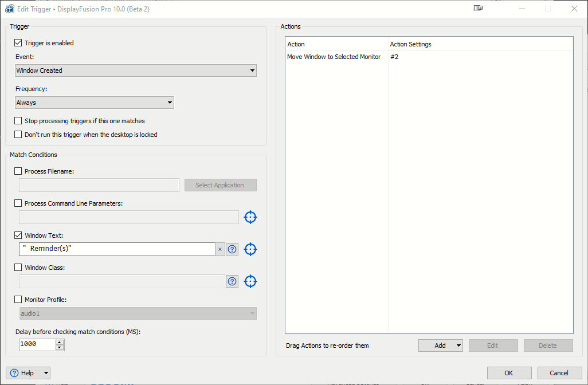This screenshot has width=588, height=385.
Task: Enable Stop processing triggers if this one matches
Action: click(x=18, y=121)
